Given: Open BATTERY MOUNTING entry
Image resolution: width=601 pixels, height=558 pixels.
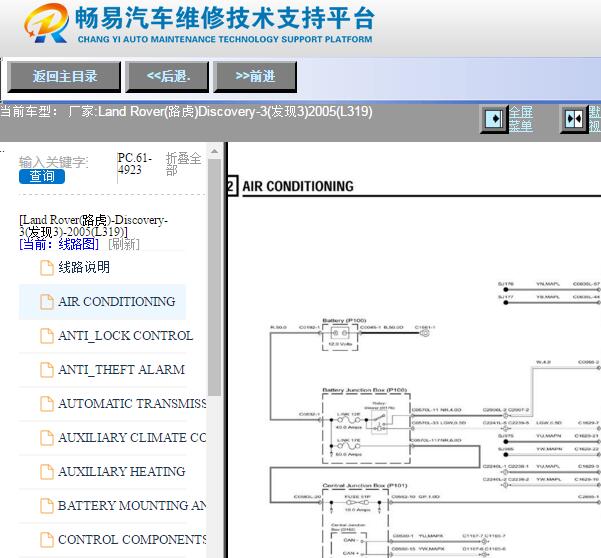Looking at the screenshot, I should [x=132, y=505].
